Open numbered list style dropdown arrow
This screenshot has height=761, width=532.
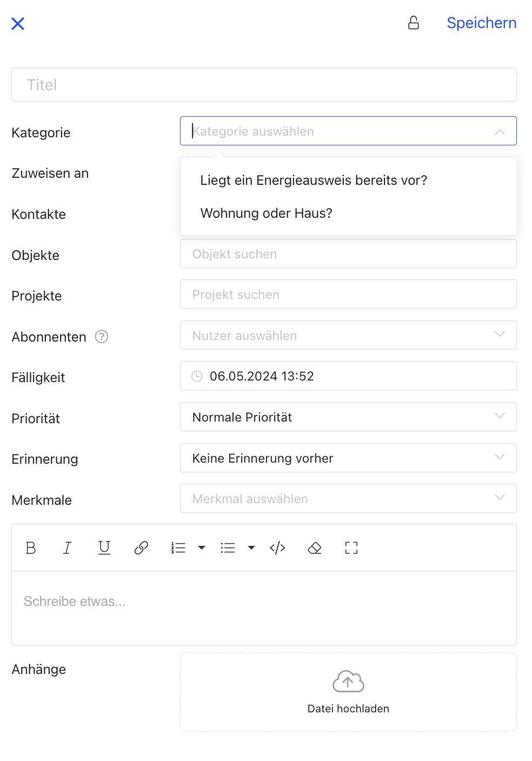pos(202,548)
